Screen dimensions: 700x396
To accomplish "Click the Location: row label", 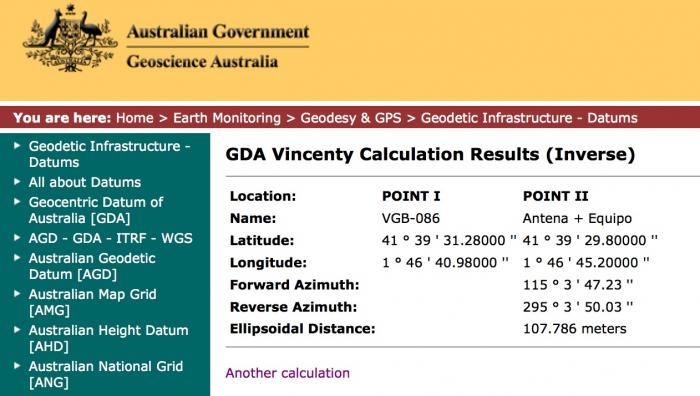I will pyautogui.click(x=263, y=196).
